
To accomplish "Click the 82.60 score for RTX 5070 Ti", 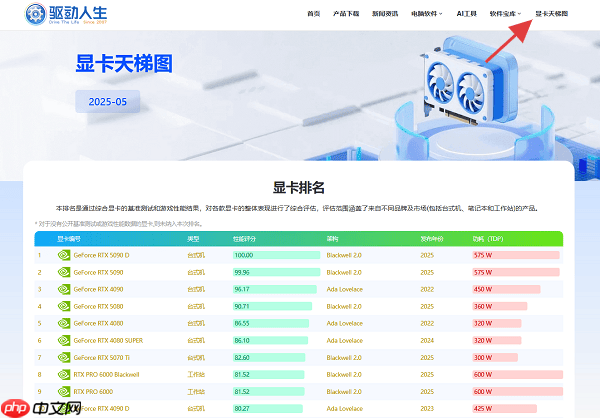I will coord(242,358).
